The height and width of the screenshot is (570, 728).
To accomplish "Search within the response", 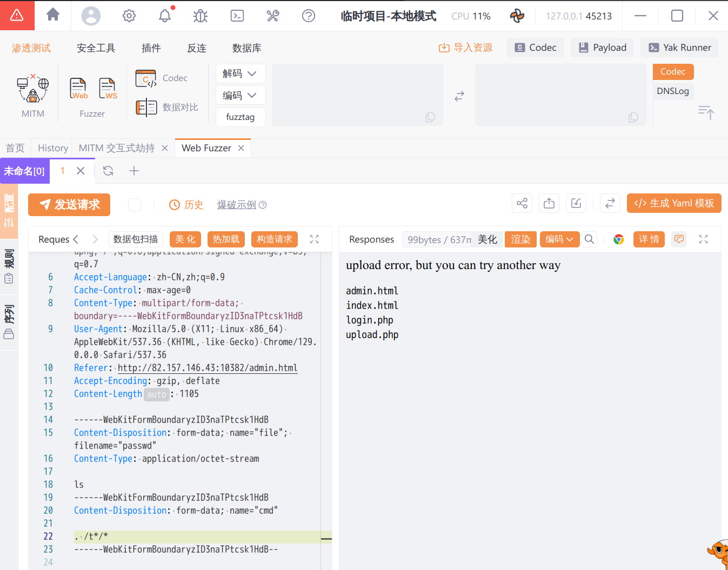I will (x=590, y=239).
